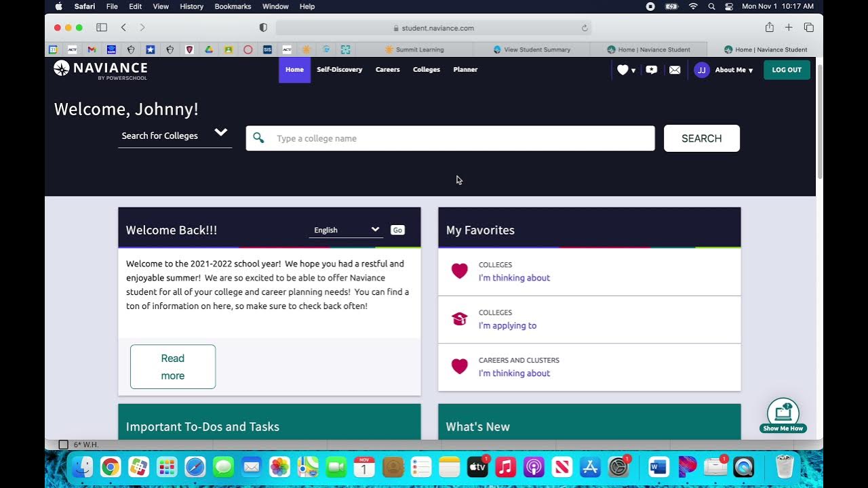Open Google Drive bookmark in favorites bar

pos(210,49)
